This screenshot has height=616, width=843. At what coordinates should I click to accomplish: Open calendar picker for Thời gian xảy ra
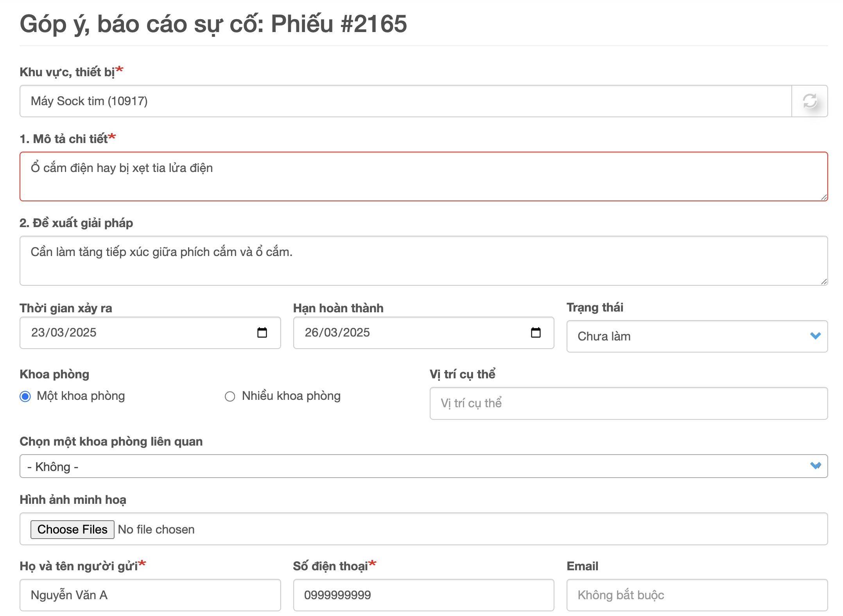[x=262, y=333]
